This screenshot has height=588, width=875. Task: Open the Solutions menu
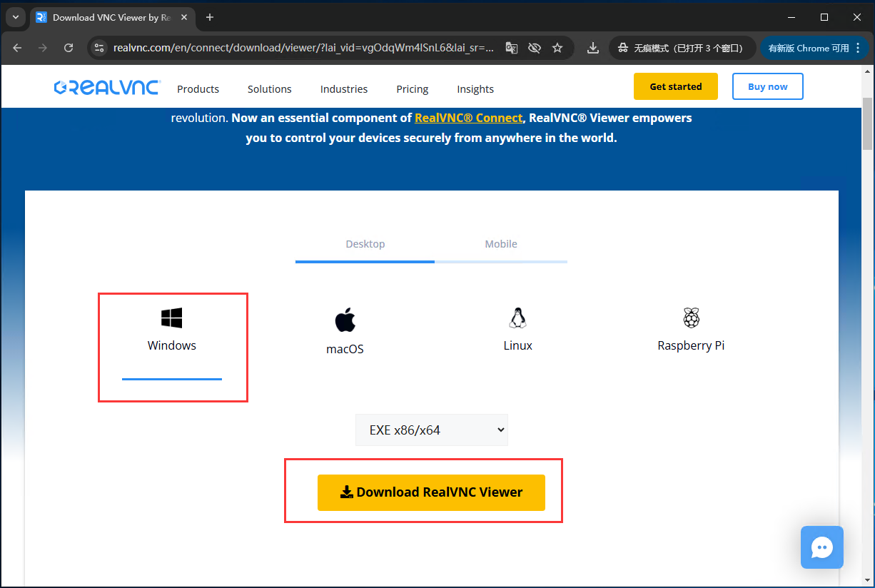click(x=270, y=89)
